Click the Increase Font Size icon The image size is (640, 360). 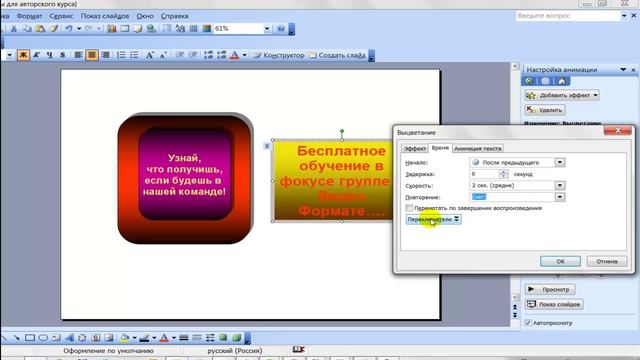[149, 55]
